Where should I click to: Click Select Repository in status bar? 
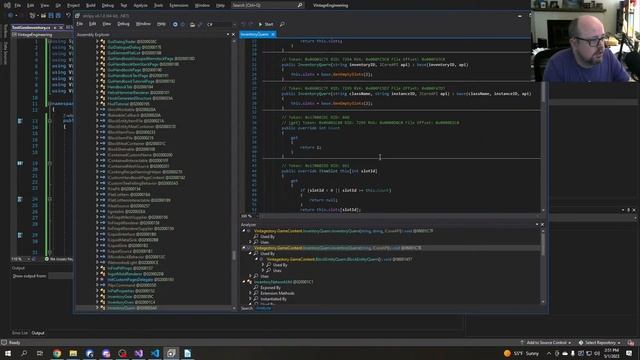(599, 342)
